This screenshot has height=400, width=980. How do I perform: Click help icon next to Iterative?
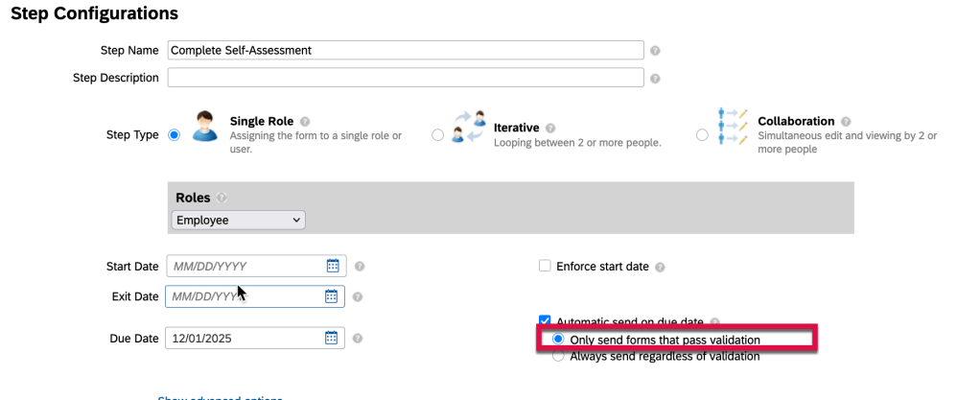(x=550, y=128)
